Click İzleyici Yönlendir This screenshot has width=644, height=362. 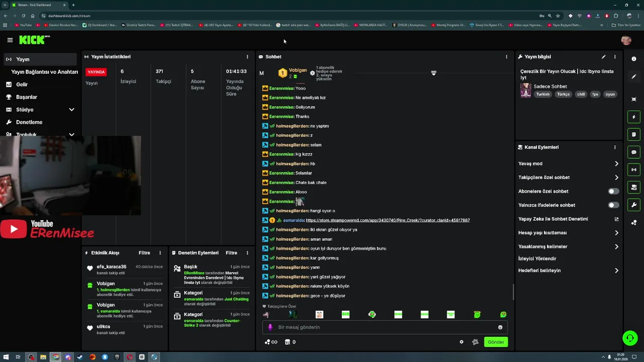[537, 258]
